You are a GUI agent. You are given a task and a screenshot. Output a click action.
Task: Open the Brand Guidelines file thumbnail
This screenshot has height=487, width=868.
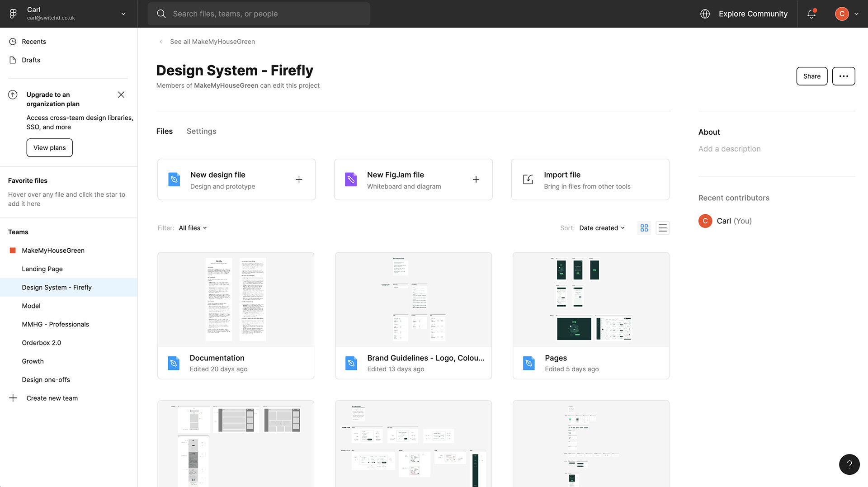(x=413, y=300)
